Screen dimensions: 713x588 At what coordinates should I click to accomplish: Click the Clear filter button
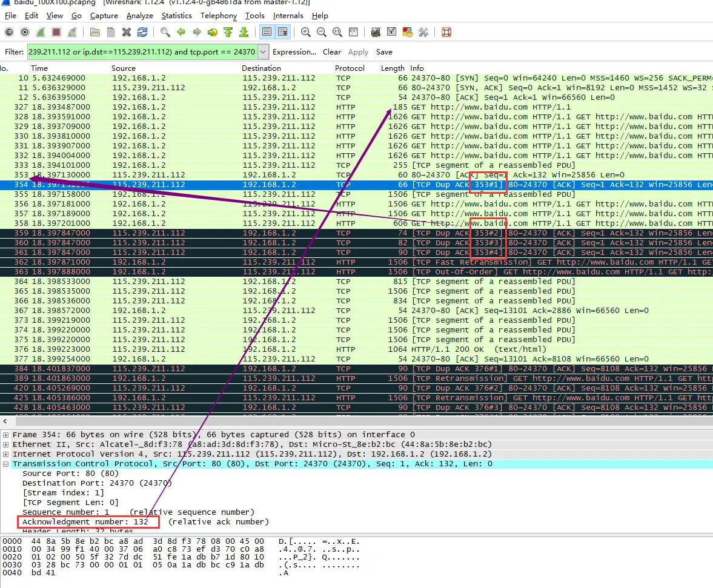click(x=332, y=52)
